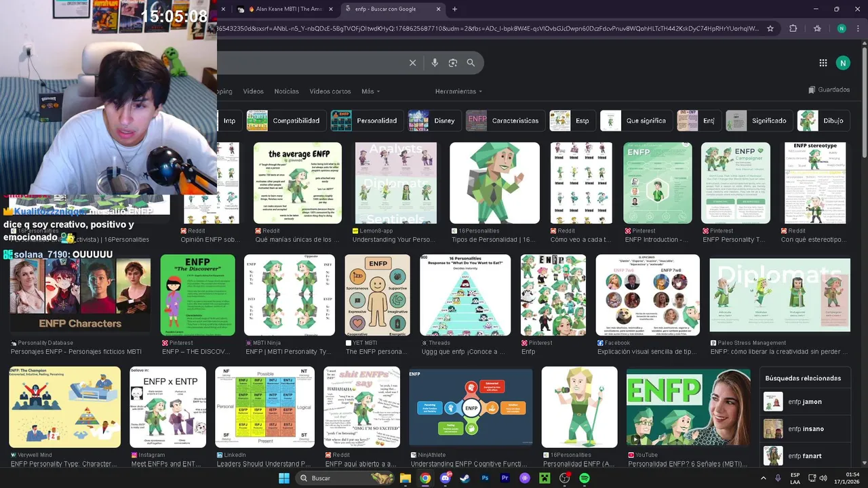Close the enfp - Buscar con Google tab
The height and width of the screenshot is (488, 868).
click(x=438, y=9)
